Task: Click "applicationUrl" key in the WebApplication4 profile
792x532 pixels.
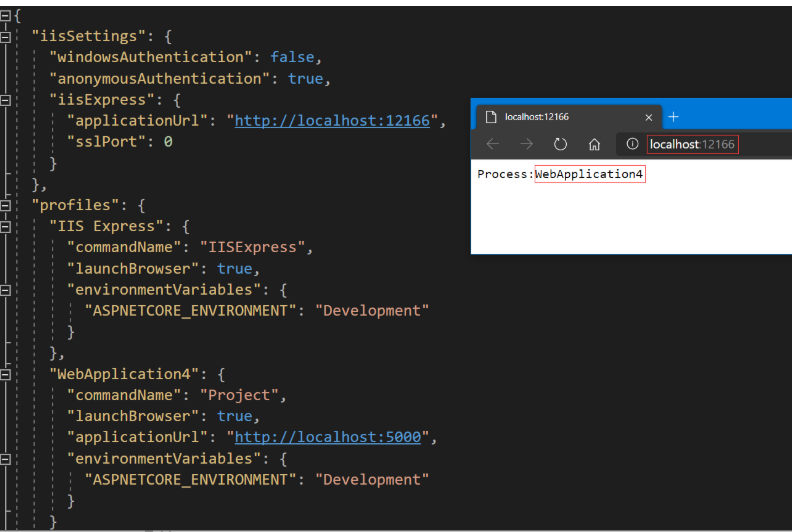Action: 137,437
